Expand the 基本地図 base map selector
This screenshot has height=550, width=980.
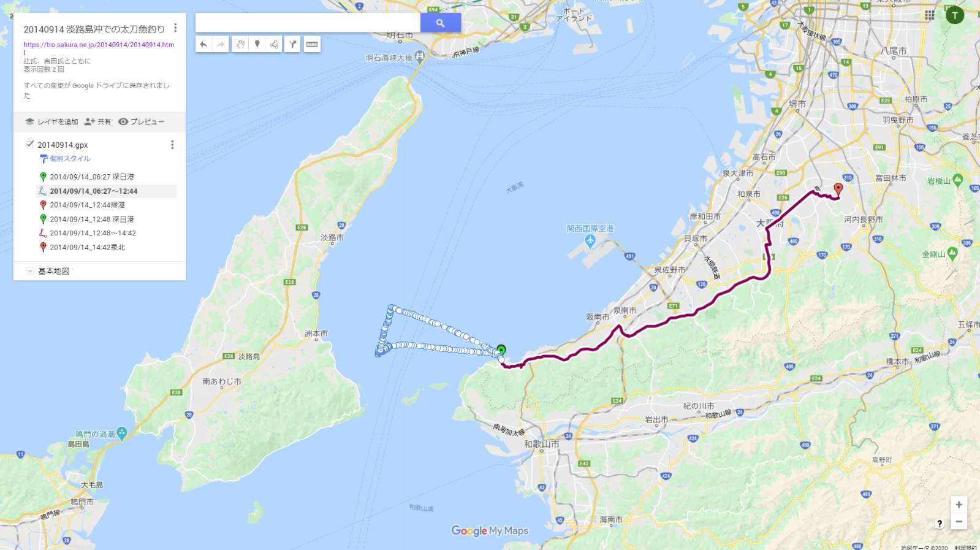[x=29, y=271]
